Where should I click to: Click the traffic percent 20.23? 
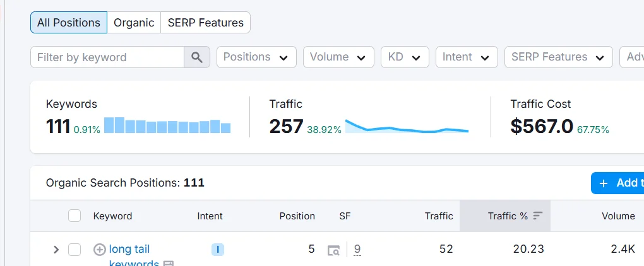(528, 249)
